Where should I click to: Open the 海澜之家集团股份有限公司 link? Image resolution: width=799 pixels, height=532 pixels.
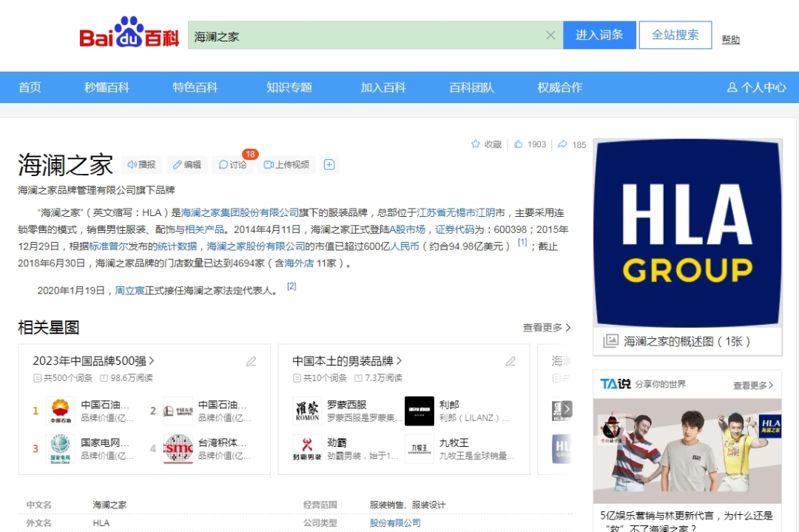(x=240, y=212)
